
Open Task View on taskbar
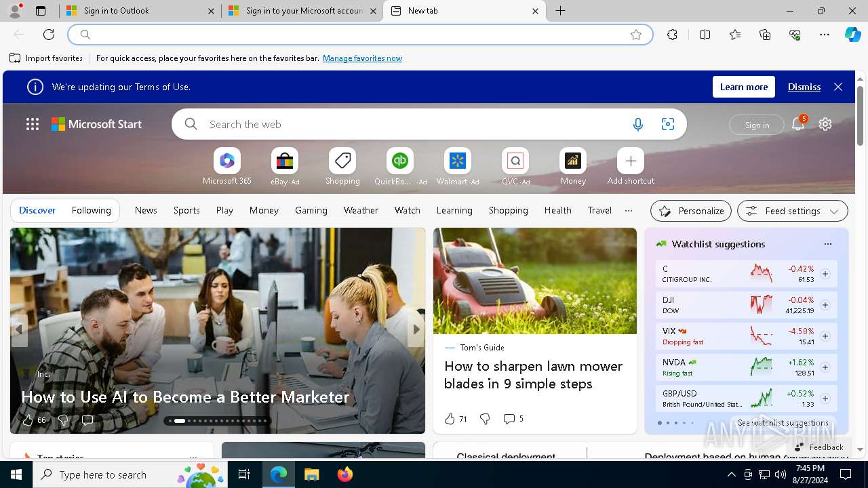[x=244, y=474]
